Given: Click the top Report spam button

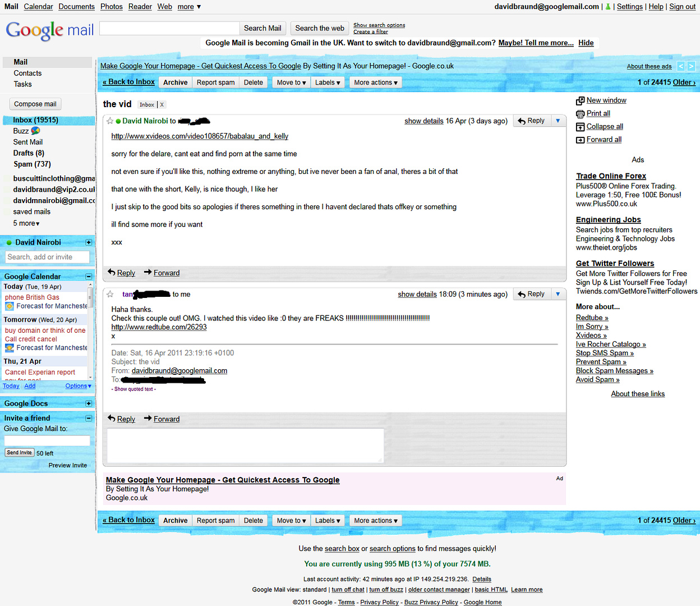Looking at the screenshot, I should (215, 82).
